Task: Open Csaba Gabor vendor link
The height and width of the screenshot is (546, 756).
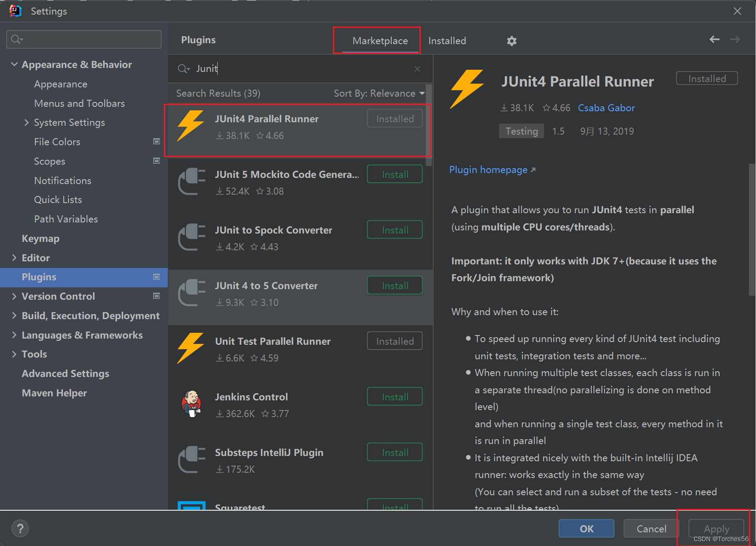Action: click(x=606, y=108)
